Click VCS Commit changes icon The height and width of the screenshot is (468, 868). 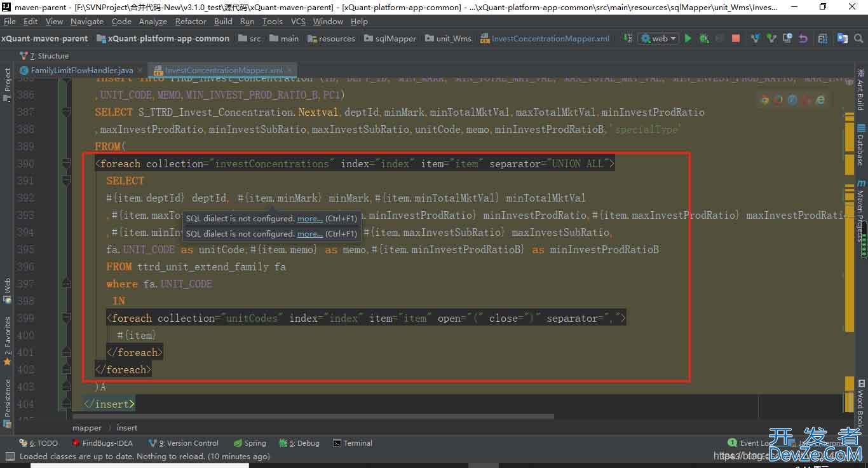pyautogui.click(x=771, y=38)
